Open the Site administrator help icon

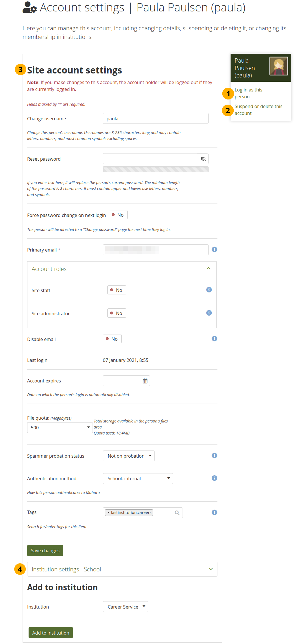point(209,313)
